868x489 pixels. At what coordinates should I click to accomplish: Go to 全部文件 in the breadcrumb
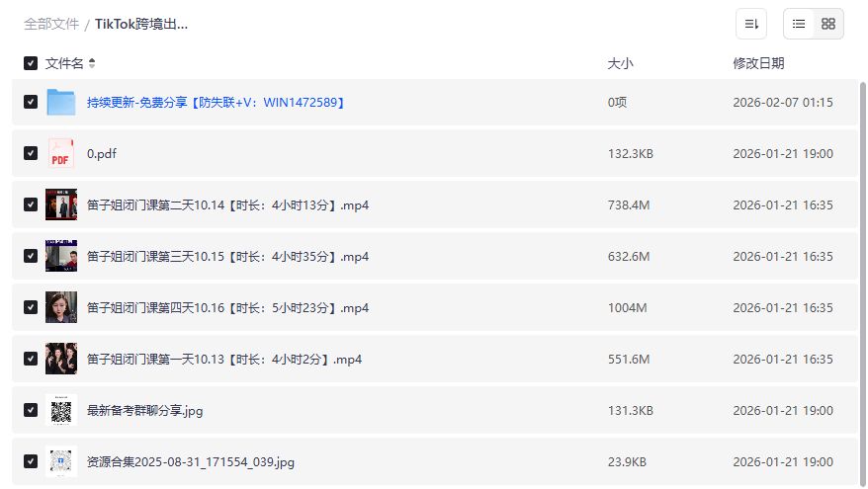tap(51, 24)
